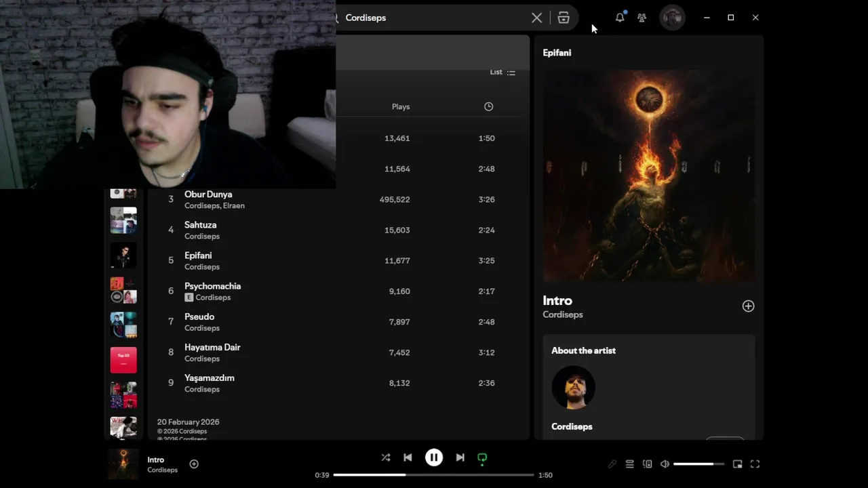Open the play queue icon
The height and width of the screenshot is (488, 868).
coord(629,464)
